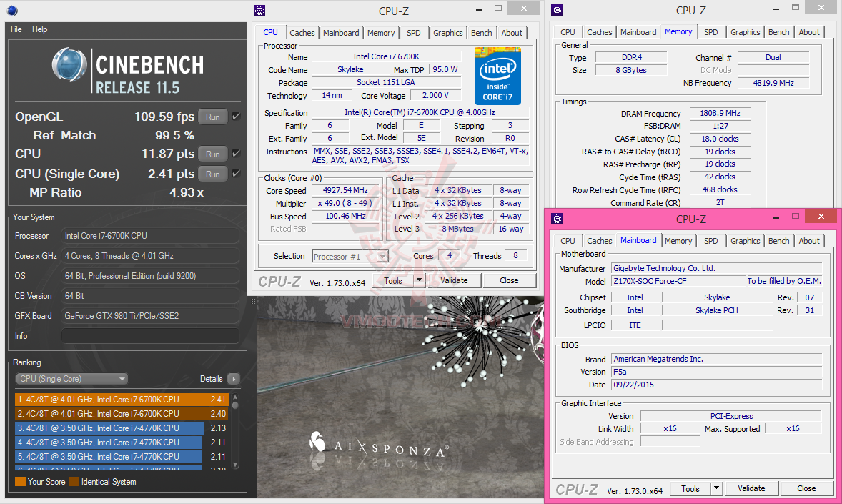The width and height of the screenshot is (842, 504).
Task: Minimize the pink Mainboard CPU-Z window
Action: point(776,217)
